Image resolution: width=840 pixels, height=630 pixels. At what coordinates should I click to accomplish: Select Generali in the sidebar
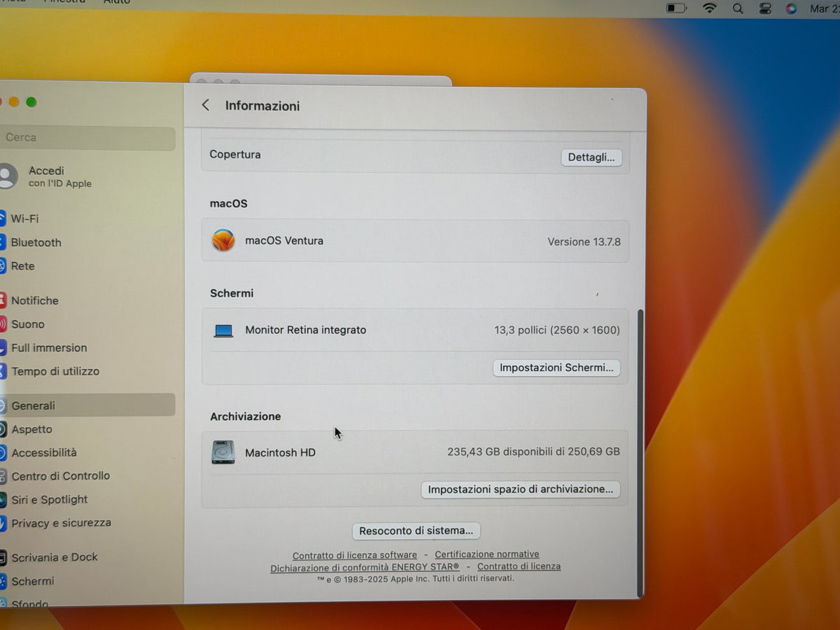click(87, 405)
